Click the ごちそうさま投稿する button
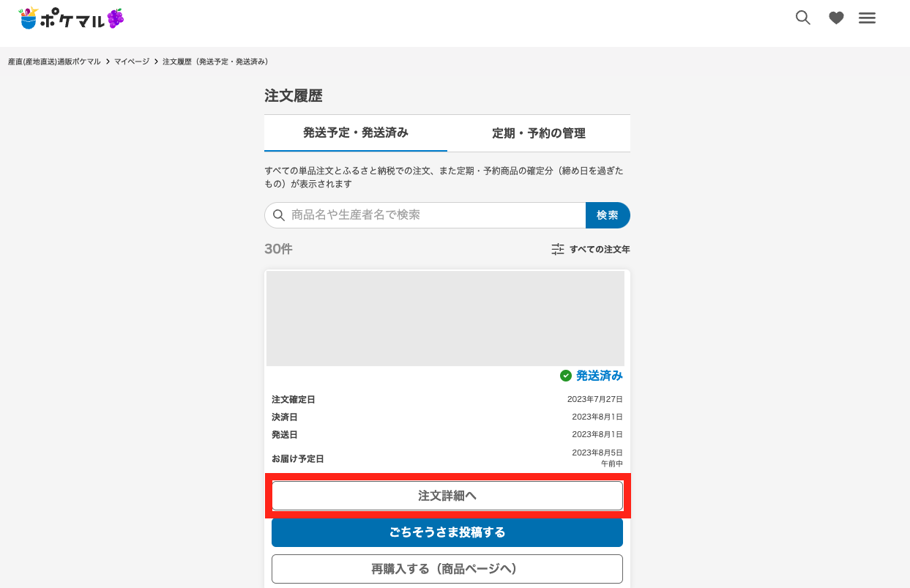 tap(447, 532)
